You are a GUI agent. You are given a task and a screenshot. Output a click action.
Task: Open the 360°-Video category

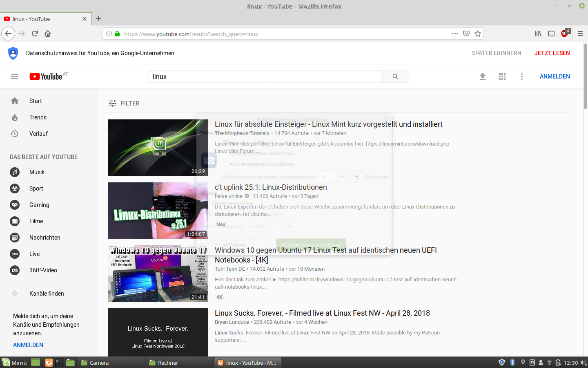pyautogui.click(x=49, y=270)
